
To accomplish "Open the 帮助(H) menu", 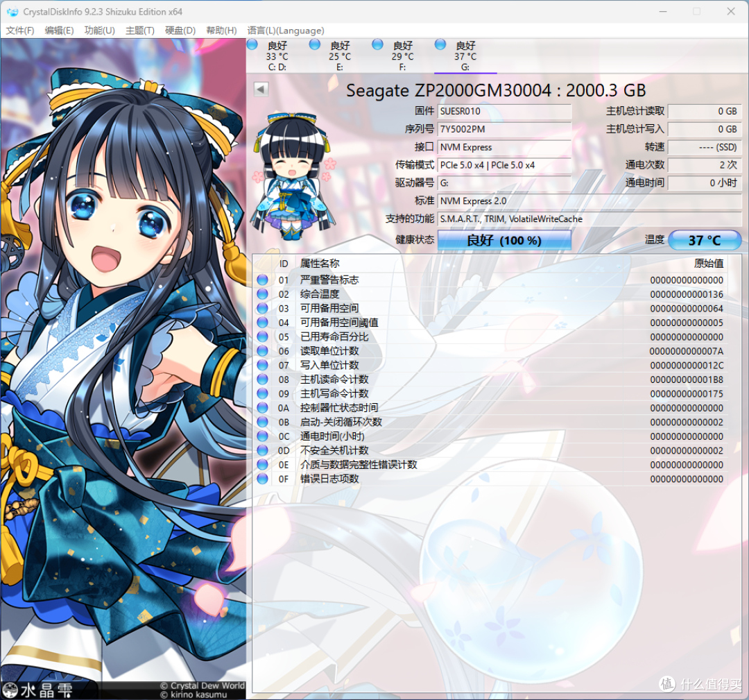I will (221, 31).
